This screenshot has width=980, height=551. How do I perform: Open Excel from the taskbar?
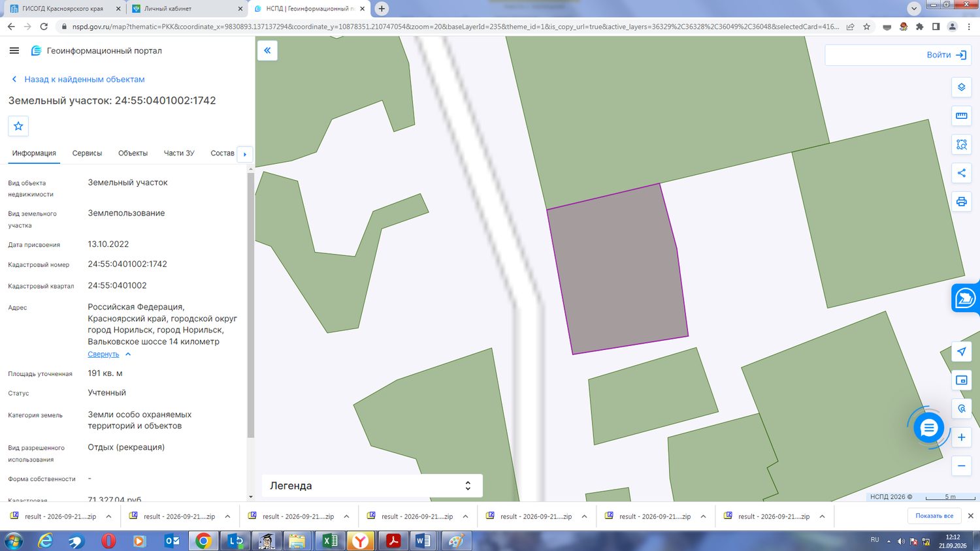pos(330,541)
